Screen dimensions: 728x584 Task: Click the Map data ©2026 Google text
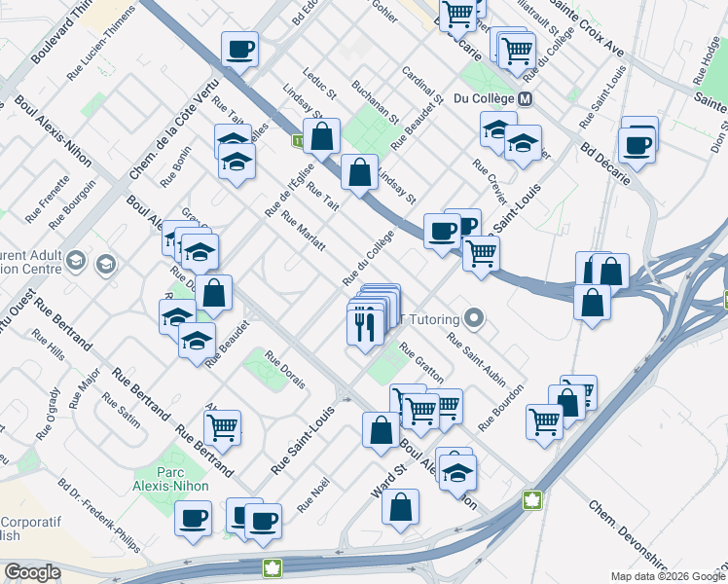668,576
